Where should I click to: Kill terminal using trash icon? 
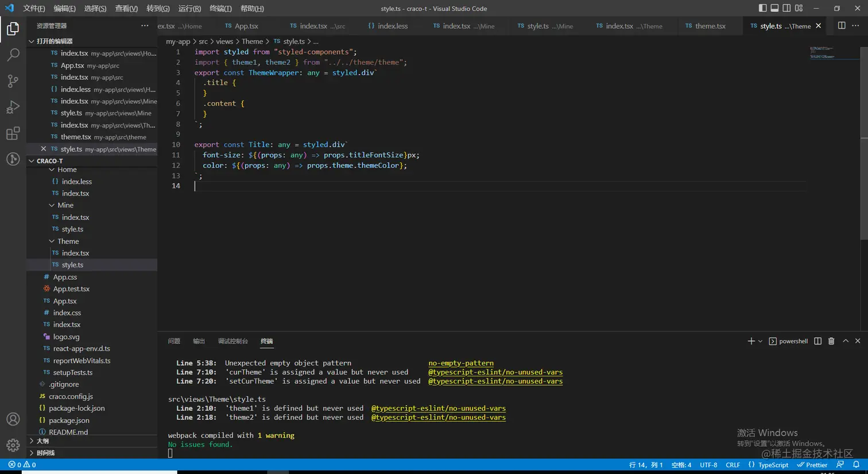(x=831, y=341)
